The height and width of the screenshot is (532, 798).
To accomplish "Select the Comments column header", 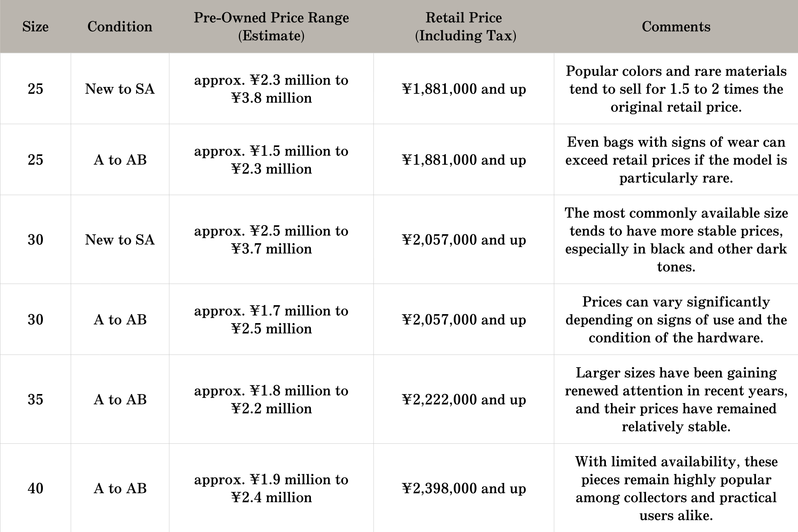I will [x=676, y=27].
